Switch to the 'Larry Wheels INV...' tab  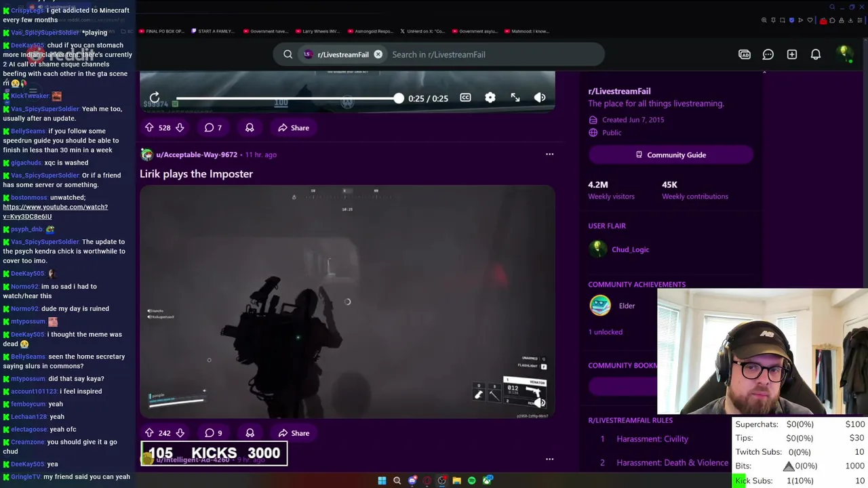click(317, 31)
